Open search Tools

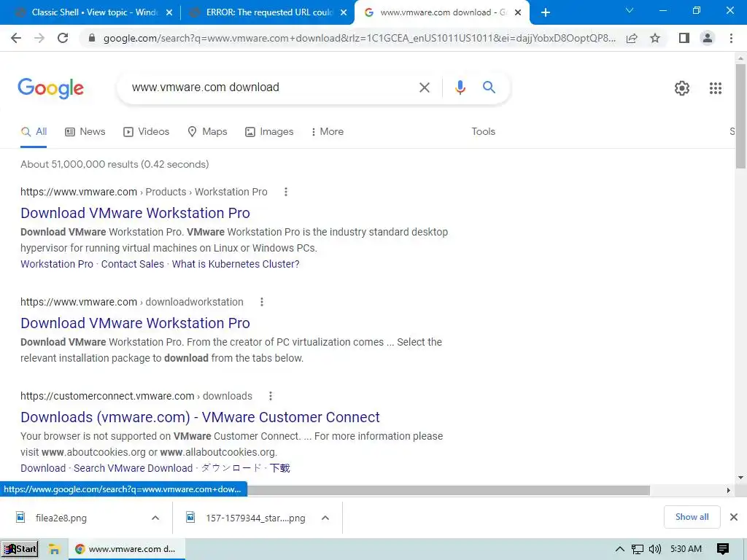(x=483, y=132)
